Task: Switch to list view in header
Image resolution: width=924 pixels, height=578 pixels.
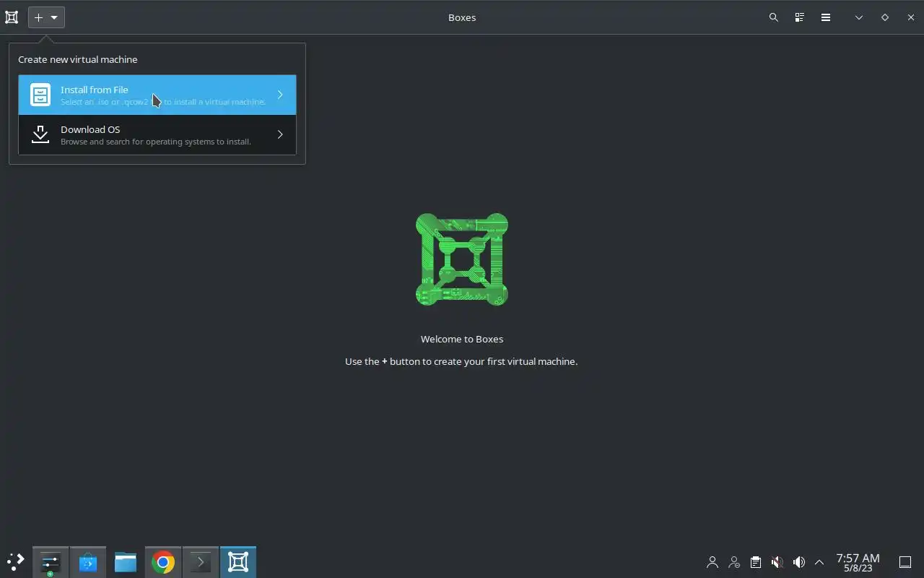Action: 800,17
